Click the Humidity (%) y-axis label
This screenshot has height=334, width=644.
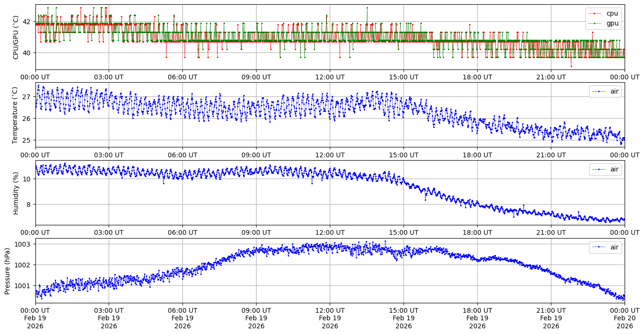coord(16,193)
